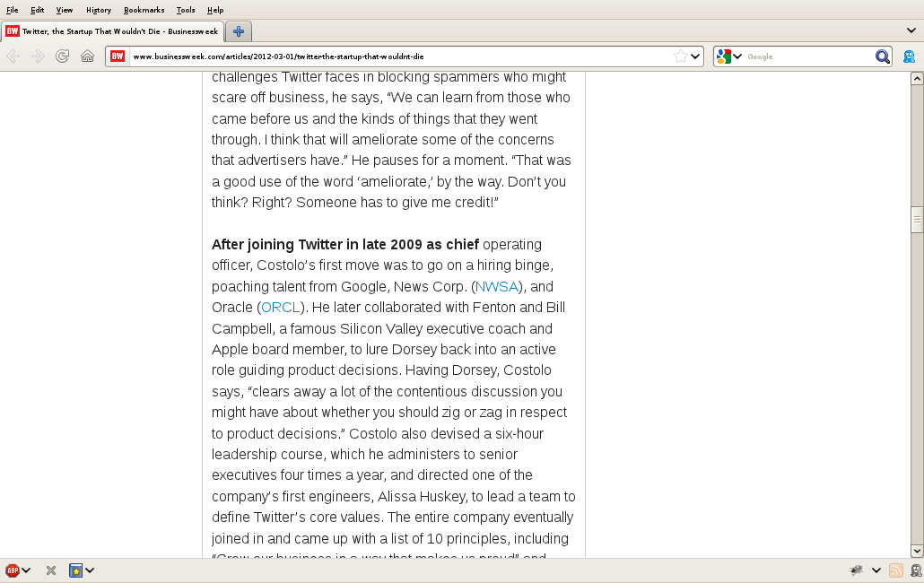Open the browser home page

point(87,57)
